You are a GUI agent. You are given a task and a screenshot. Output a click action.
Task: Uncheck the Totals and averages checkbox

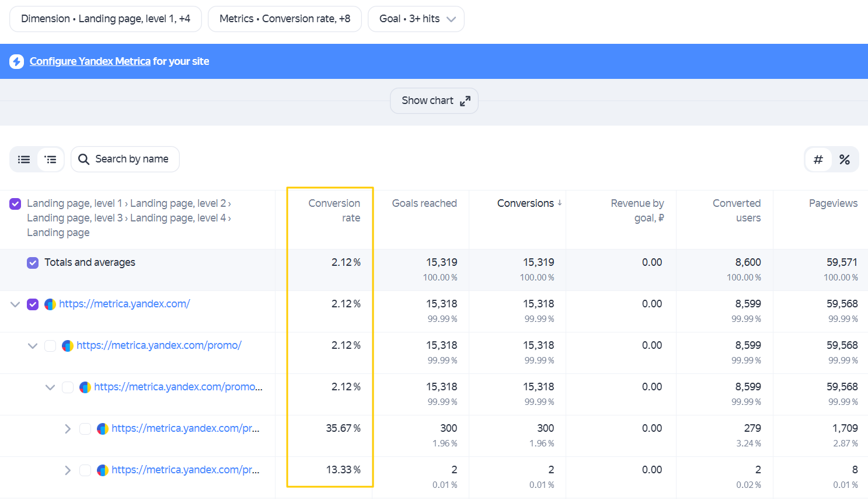click(x=33, y=263)
